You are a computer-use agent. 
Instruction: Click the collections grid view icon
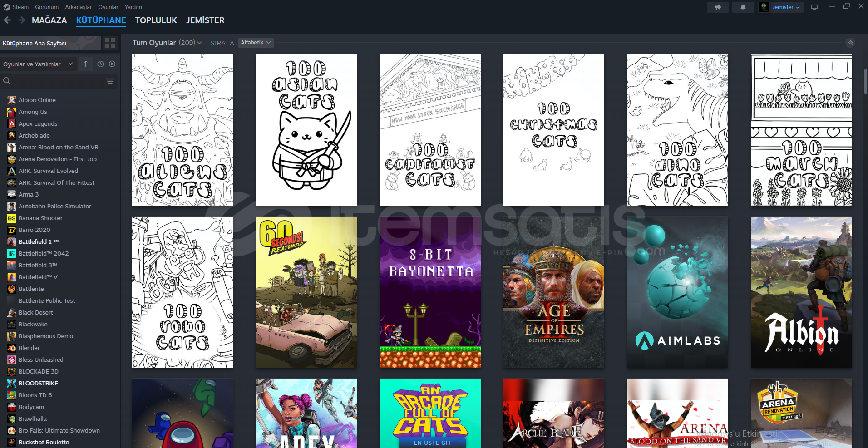110,43
